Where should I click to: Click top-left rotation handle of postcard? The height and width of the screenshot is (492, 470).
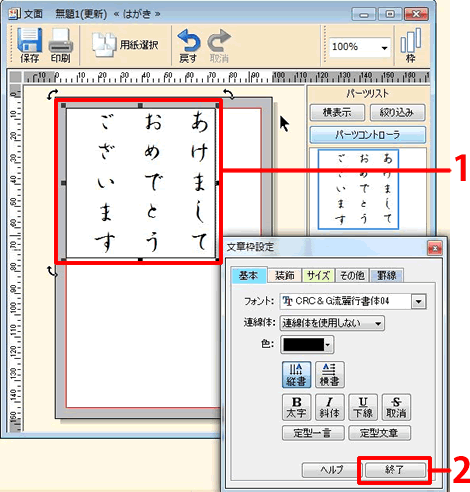click(x=52, y=94)
